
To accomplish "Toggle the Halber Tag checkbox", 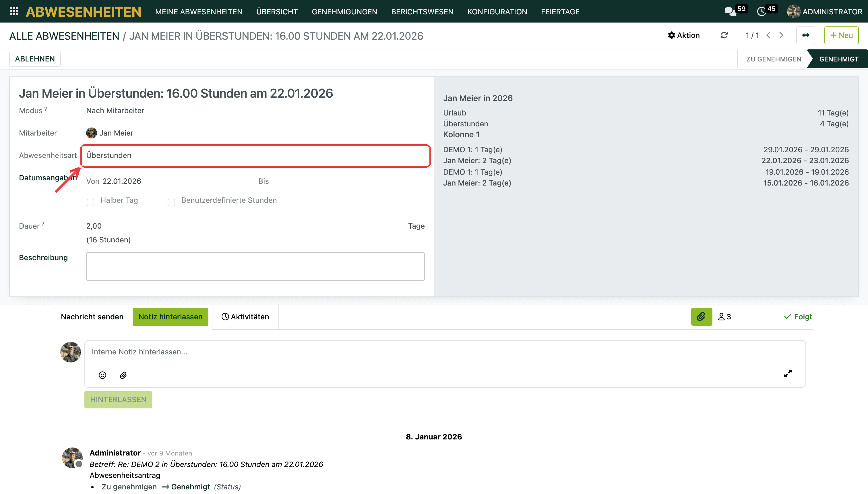I will pos(90,202).
